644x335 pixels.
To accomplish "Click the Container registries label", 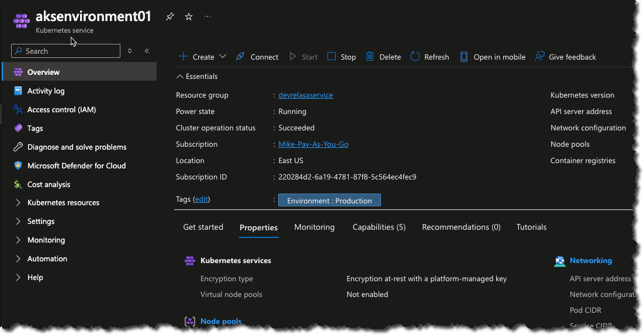I will [583, 160].
